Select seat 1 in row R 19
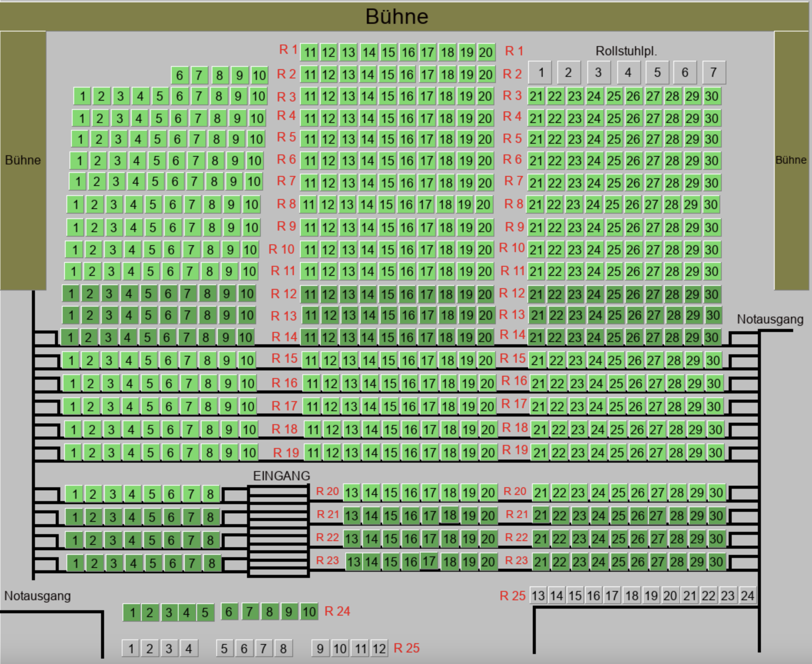 (x=73, y=453)
